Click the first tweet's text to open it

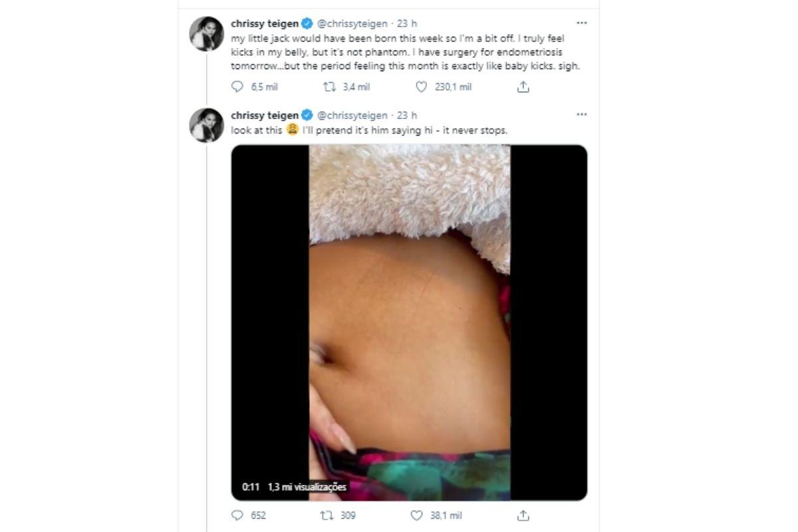[x=399, y=52]
